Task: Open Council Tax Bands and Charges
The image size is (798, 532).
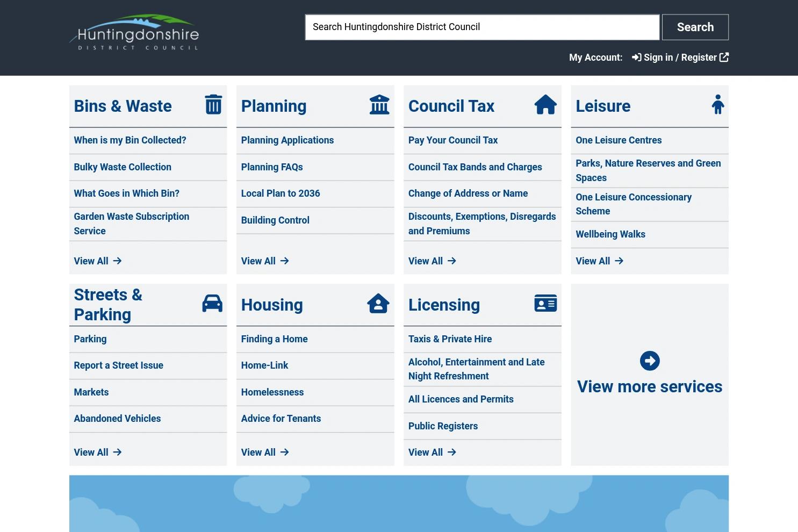Action: [475, 167]
